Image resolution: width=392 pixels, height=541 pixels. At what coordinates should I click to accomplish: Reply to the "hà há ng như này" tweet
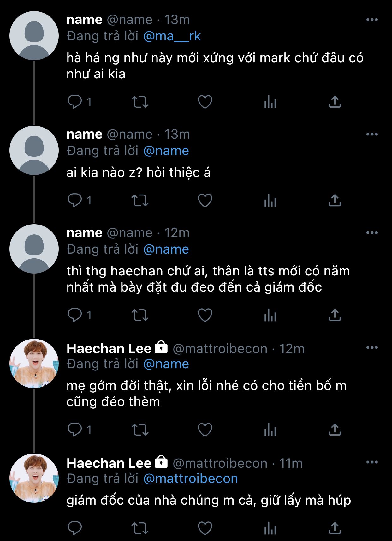click(x=75, y=102)
